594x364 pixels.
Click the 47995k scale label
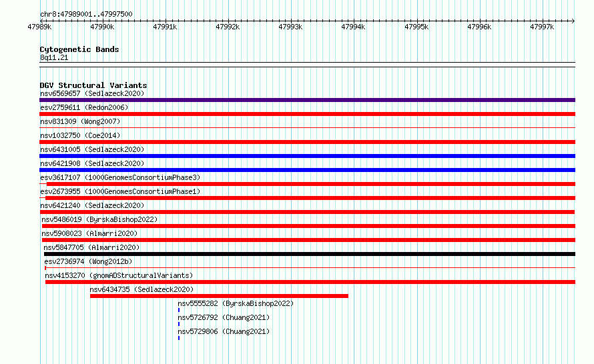pyautogui.click(x=416, y=27)
